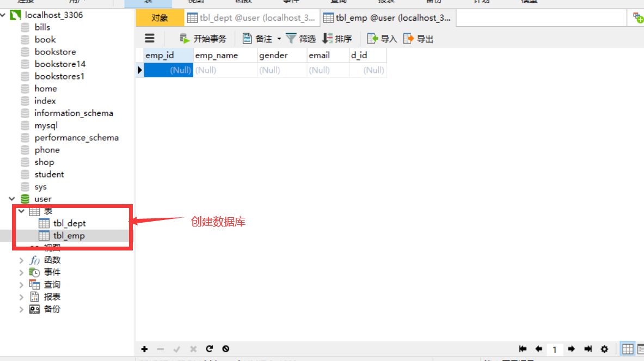Open the phone database
Screen dimensions: 644x361
(47, 150)
